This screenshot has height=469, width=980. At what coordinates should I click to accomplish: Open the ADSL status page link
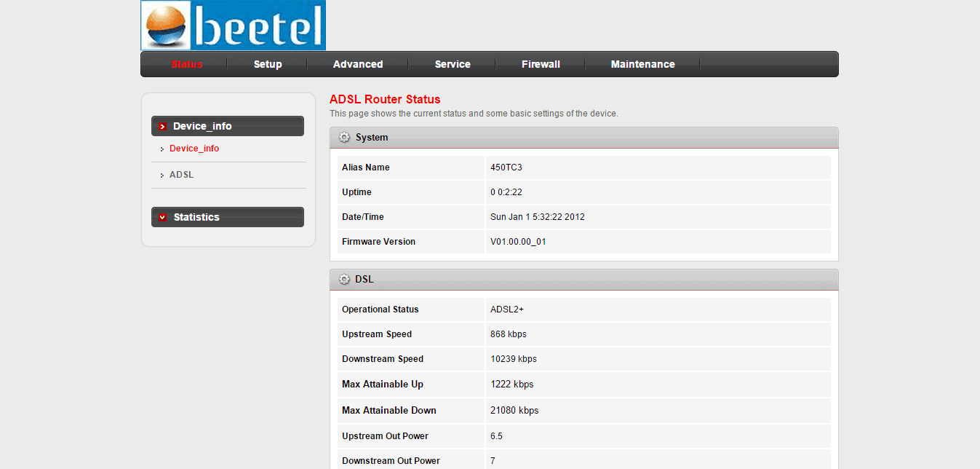(x=181, y=175)
